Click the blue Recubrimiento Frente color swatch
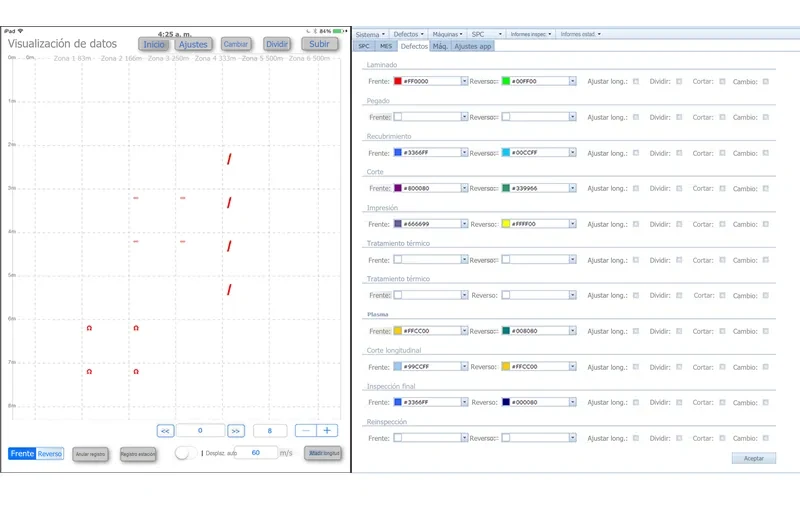 398,152
